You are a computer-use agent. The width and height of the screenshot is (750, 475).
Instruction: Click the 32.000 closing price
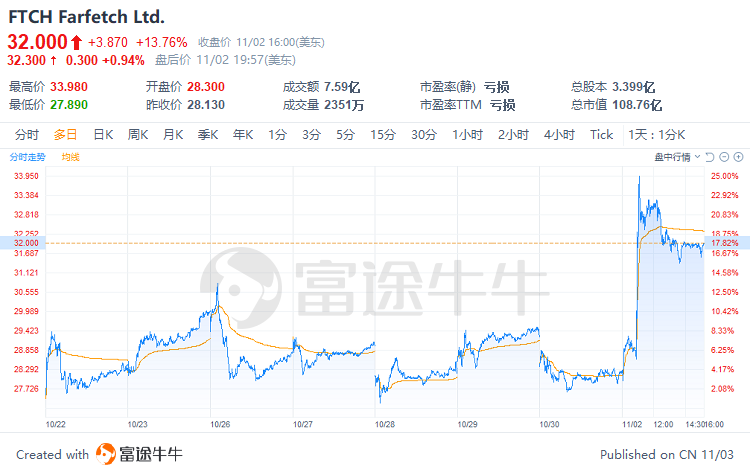click(x=37, y=42)
